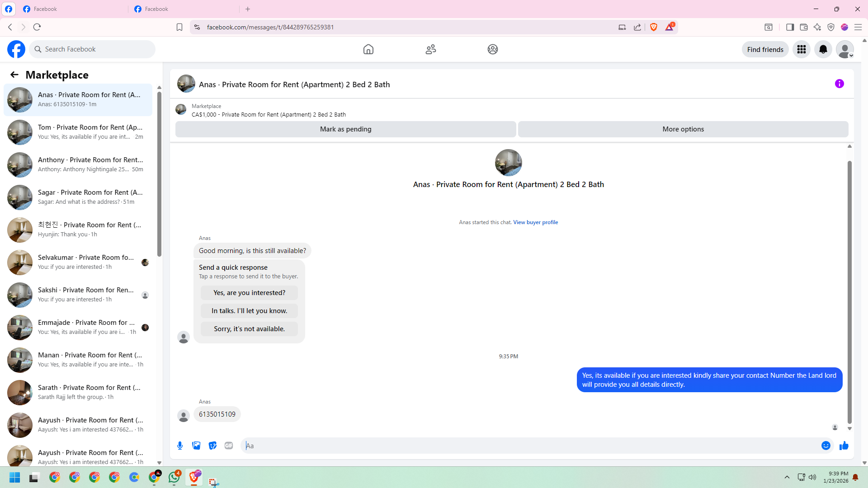Screen dimensions: 868x488
Task: Toggle the browser sidebar panel
Action: click(790, 27)
